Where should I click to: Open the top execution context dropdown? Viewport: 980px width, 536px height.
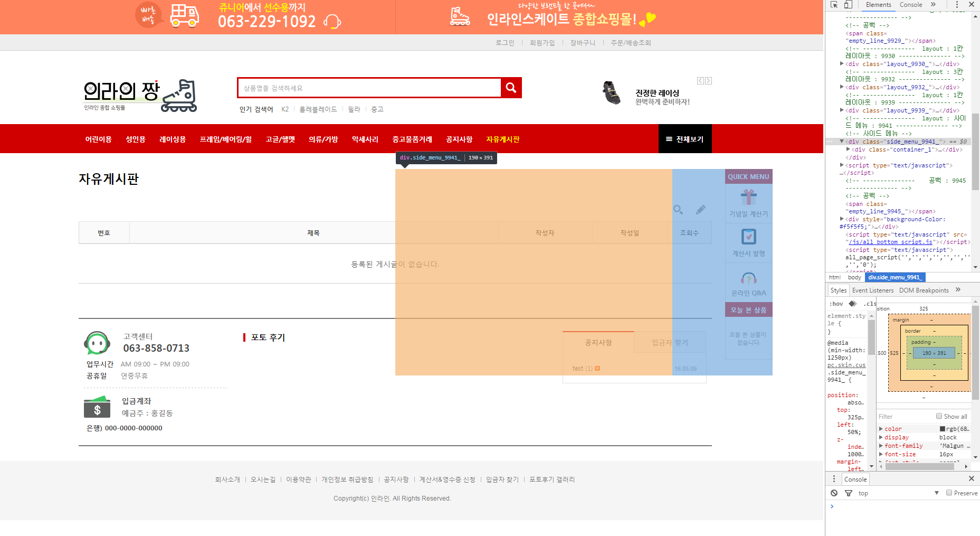897,493
